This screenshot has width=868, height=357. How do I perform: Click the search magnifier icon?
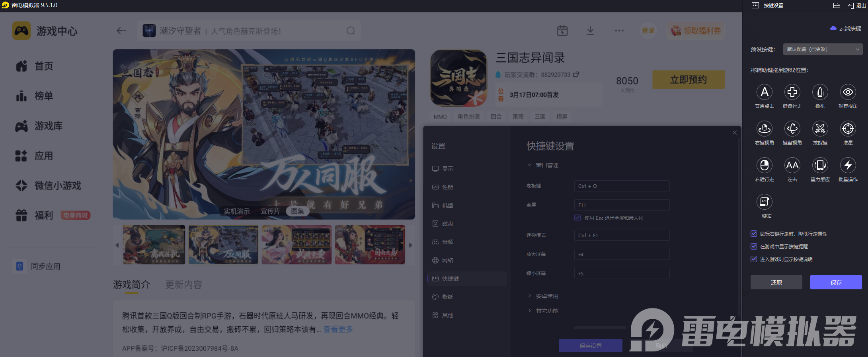[x=351, y=31]
